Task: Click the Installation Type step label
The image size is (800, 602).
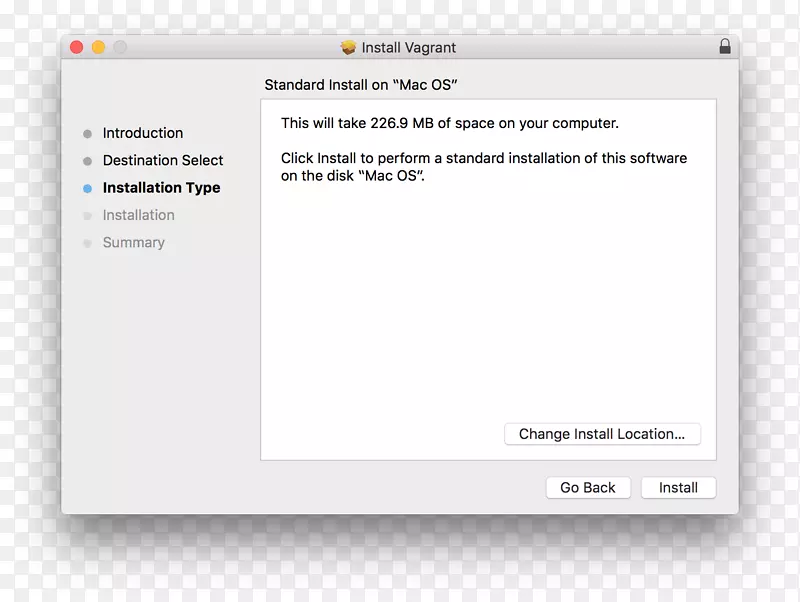Action: 161,187
